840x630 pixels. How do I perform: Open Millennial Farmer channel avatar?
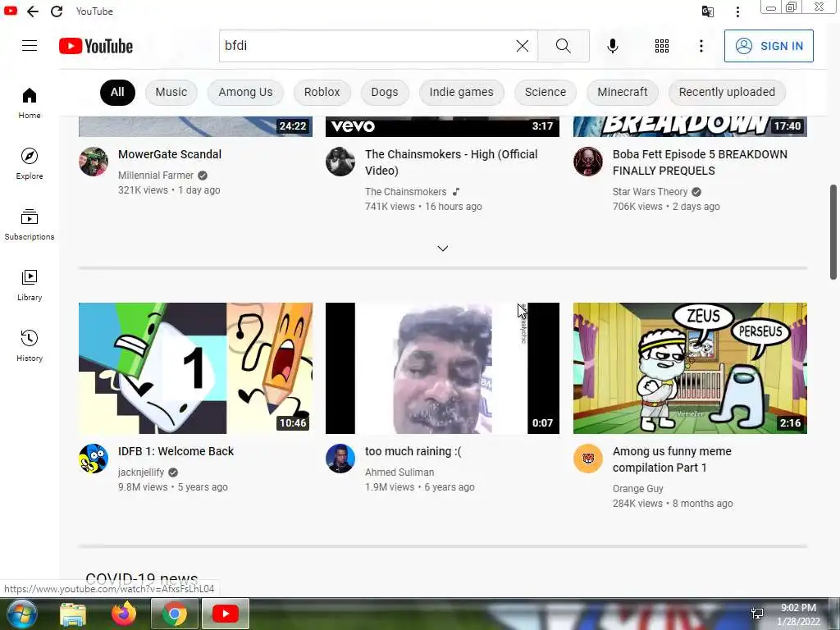94,162
